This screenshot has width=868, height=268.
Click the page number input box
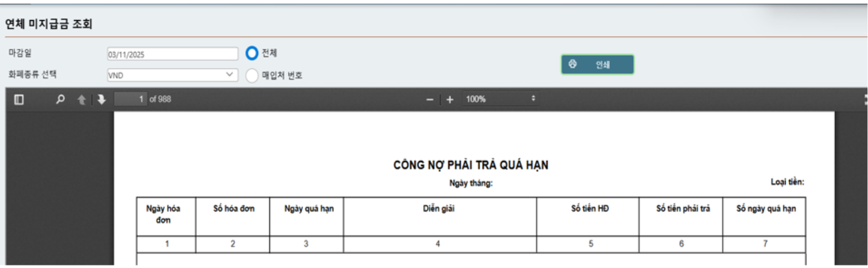pyautogui.click(x=130, y=99)
